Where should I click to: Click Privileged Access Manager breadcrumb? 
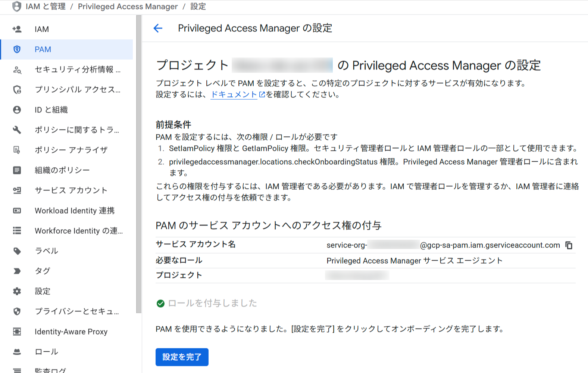[128, 7]
